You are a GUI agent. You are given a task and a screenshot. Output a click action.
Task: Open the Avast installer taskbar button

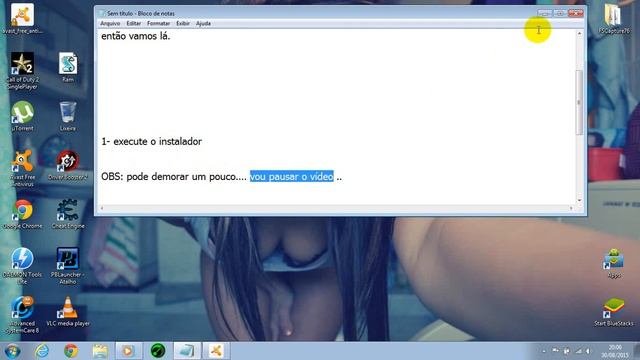click(x=216, y=351)
